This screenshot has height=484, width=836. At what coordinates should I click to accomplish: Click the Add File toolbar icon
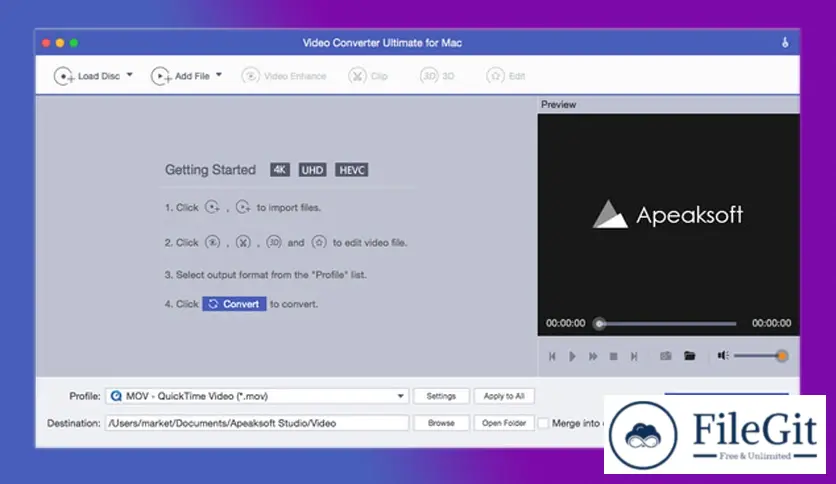[160, 76]
